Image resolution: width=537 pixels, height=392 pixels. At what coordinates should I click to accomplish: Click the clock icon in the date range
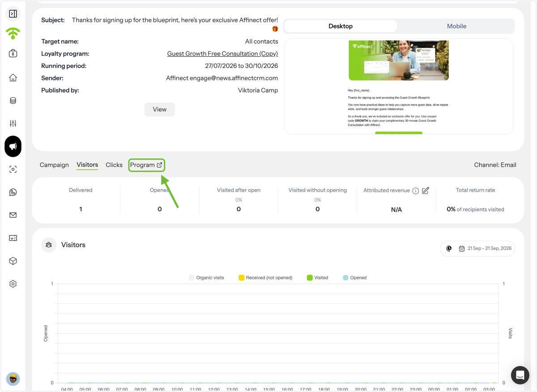coord(449,249)
